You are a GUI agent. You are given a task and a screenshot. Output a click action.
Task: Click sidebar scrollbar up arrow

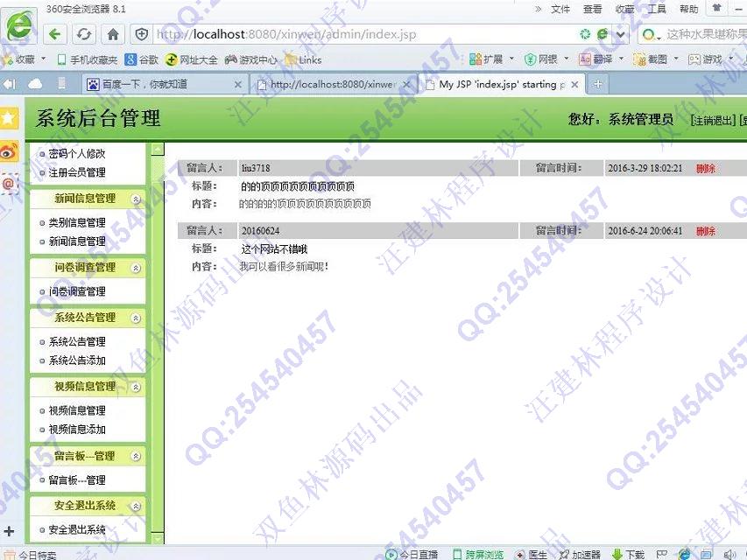click(158, 150)
